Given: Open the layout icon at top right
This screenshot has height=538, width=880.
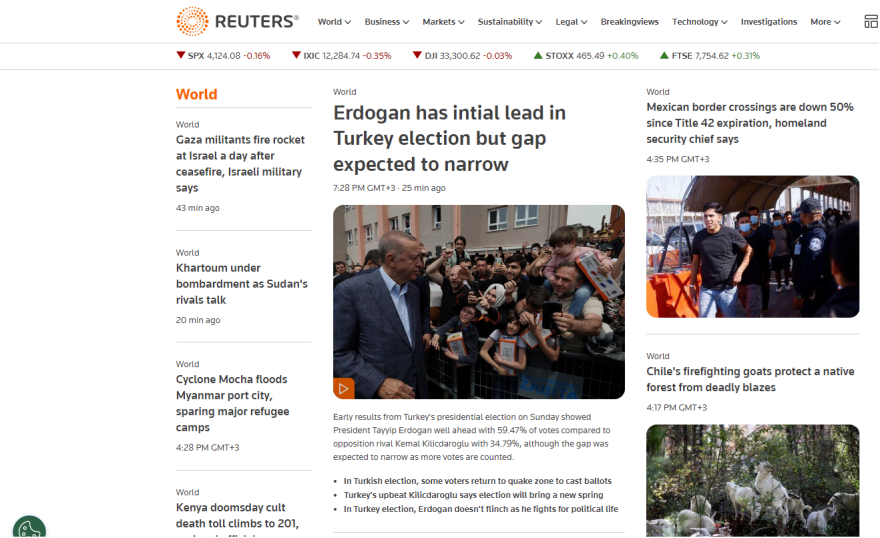Looking at the screenshot, I should pos(870,21).
